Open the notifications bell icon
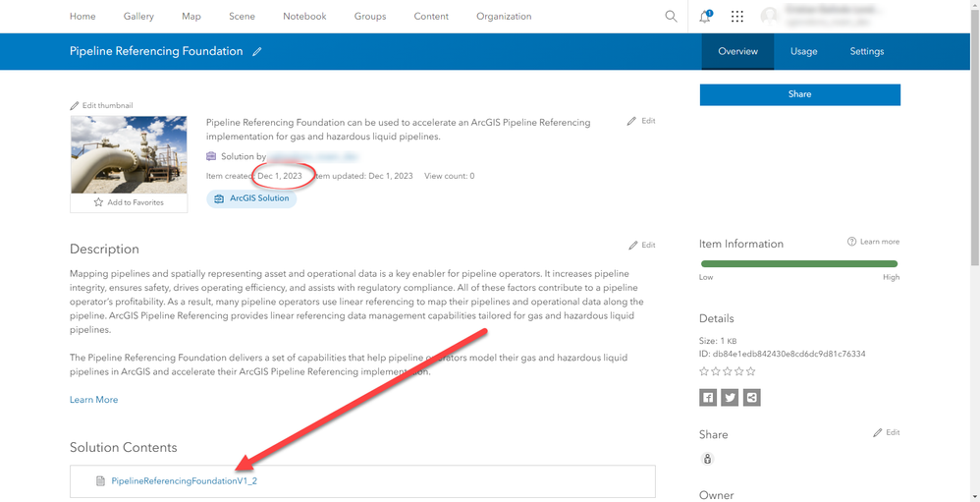Viewport: 980px width, 502px height. [705, 17]
